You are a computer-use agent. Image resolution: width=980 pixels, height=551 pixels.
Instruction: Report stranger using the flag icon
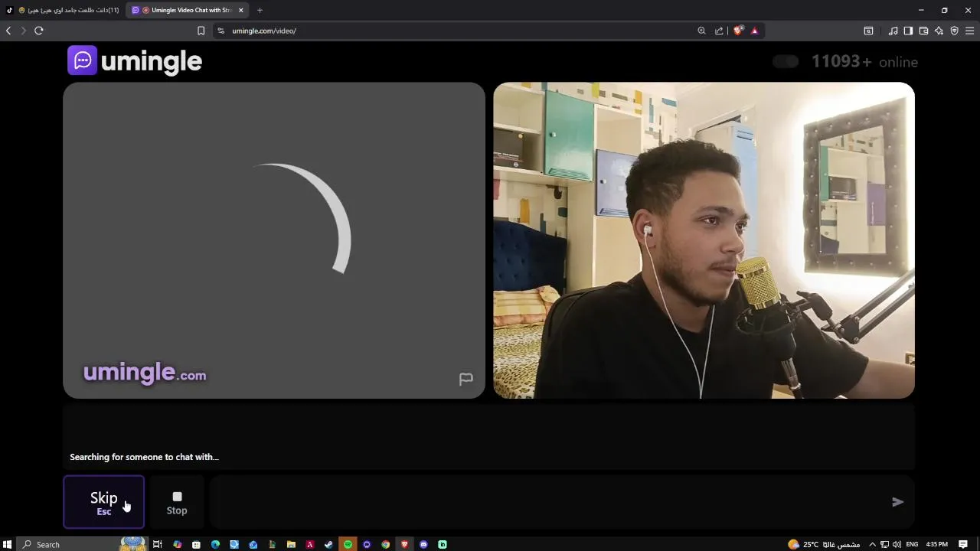(465, 379)
